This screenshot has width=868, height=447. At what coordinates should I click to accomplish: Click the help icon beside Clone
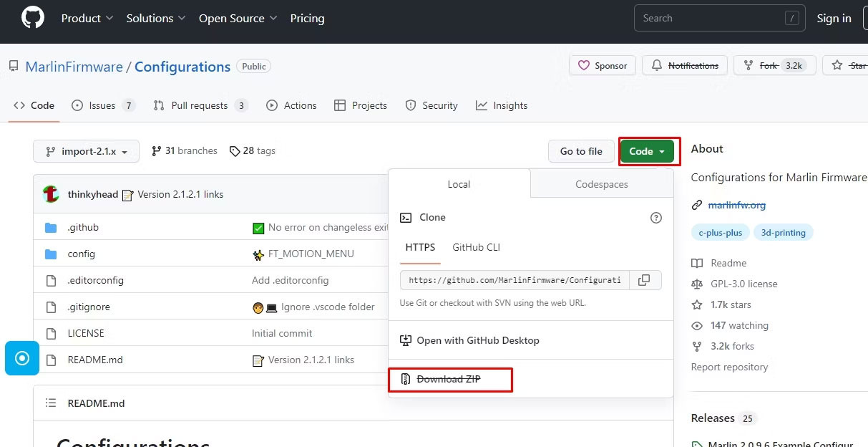click(655, 218)
